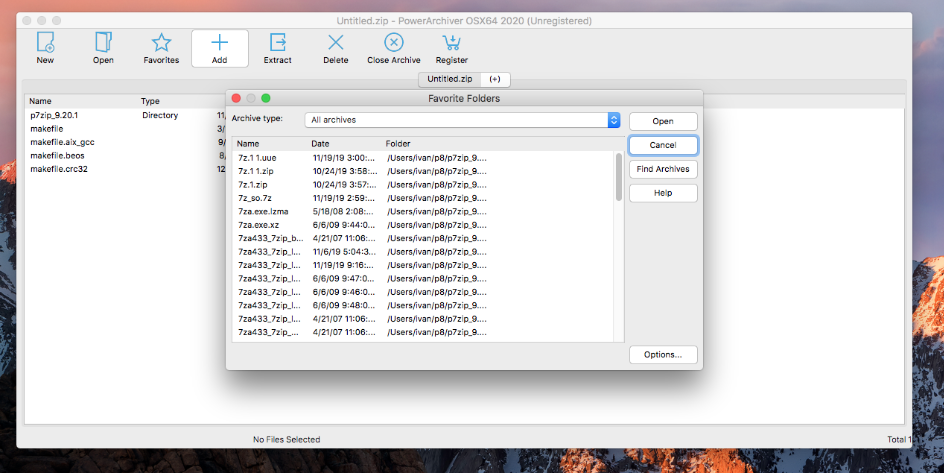944x473 pixels.
Task: Select the p7zip_9.20.1 directory entry
Action: pos(54,115)
